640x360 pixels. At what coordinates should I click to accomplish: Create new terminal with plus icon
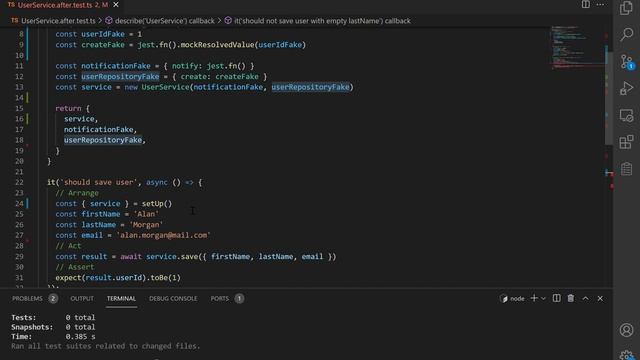tap(534, 298)
